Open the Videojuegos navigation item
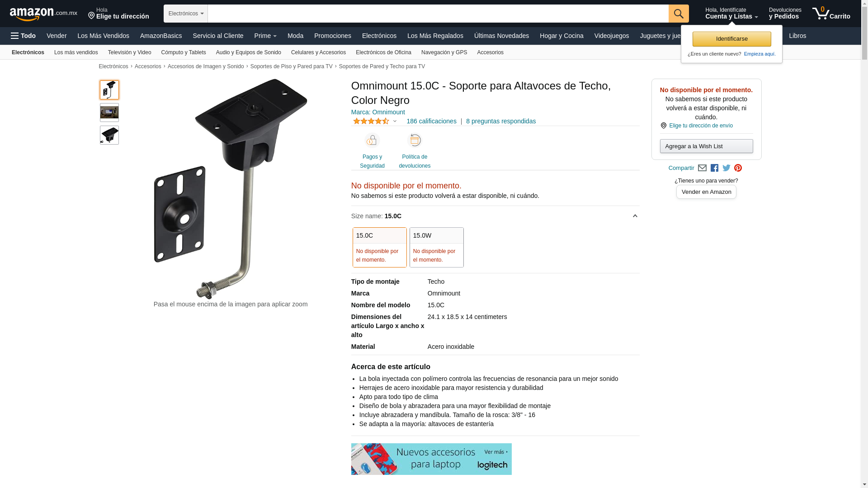The width and height of the screenshot is (868, 488). pyautogui.click(x=611, y=36)
